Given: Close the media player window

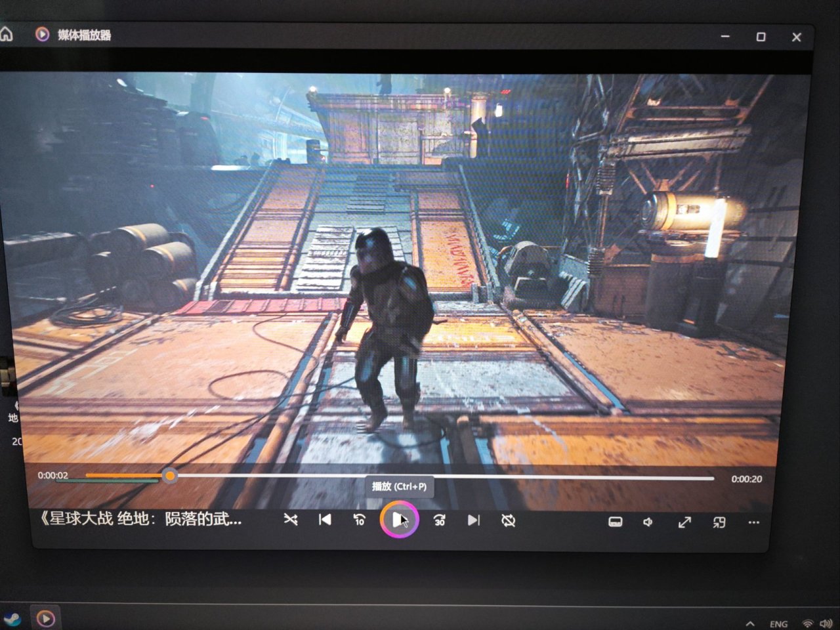Looking at the screenshot, I should pyautogui.click(x=797, y=37).
